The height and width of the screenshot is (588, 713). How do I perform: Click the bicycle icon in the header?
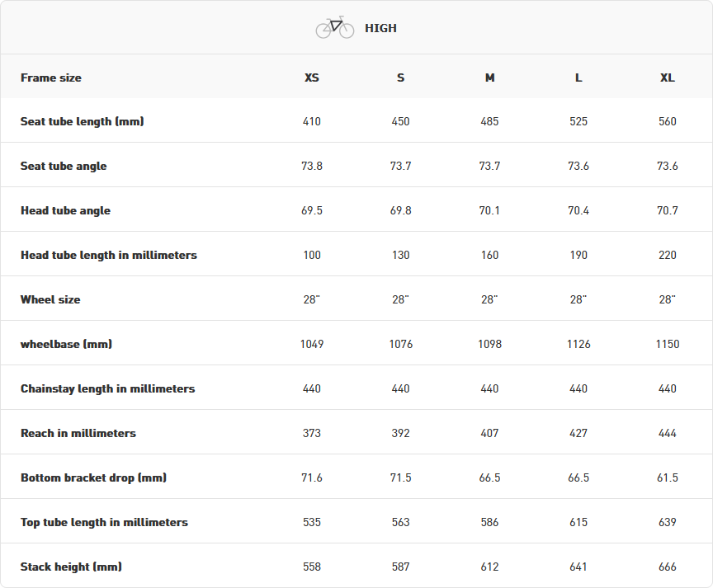[334, 27]
